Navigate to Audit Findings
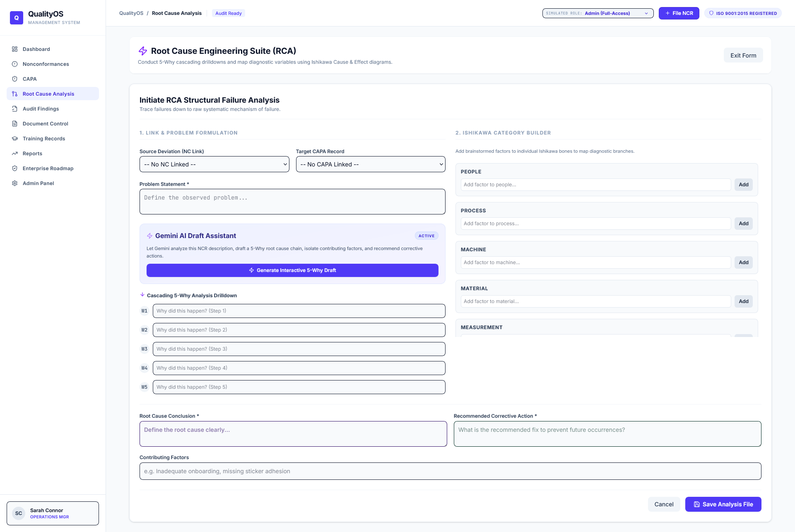 point(53,109)
